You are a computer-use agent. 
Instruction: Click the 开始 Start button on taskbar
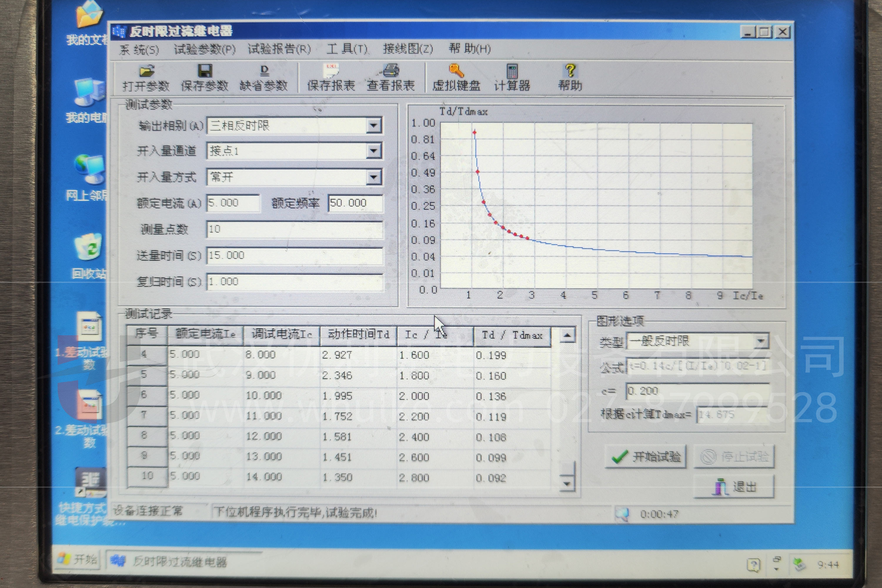click(78, 560)
